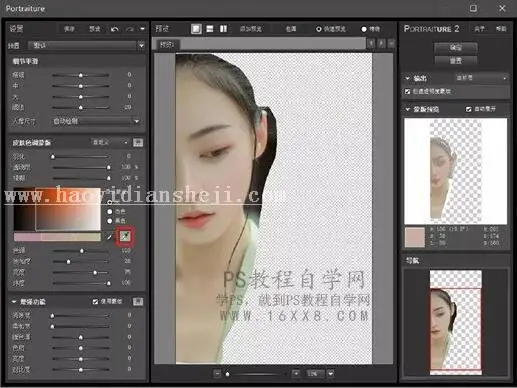This screenshot has height=388, width=517.
Task: Adjust the mask hue slider
Action: coord(81,251)
